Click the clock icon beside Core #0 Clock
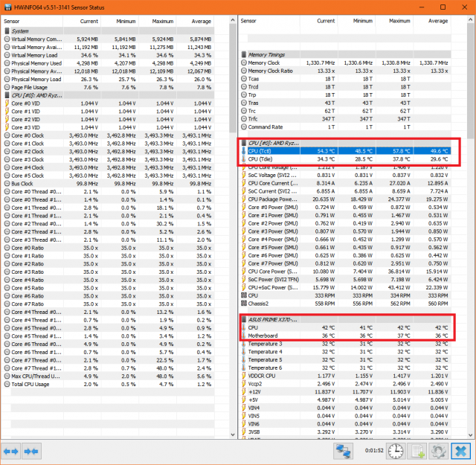The image size is (476, 465). [7, 135]
